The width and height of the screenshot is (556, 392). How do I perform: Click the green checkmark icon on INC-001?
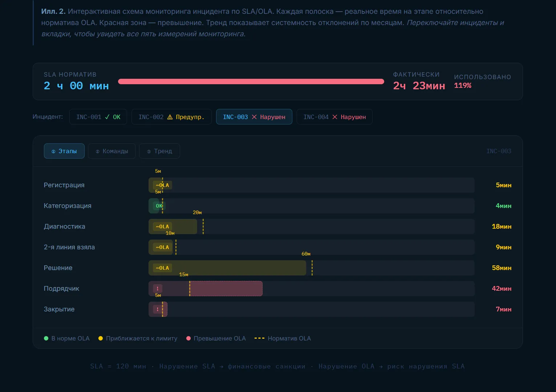107,117
